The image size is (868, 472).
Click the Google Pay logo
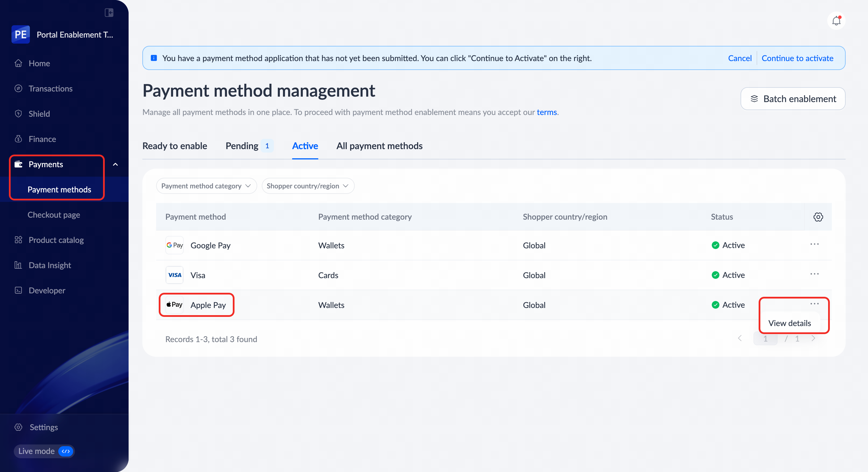(x=175, y=245)
